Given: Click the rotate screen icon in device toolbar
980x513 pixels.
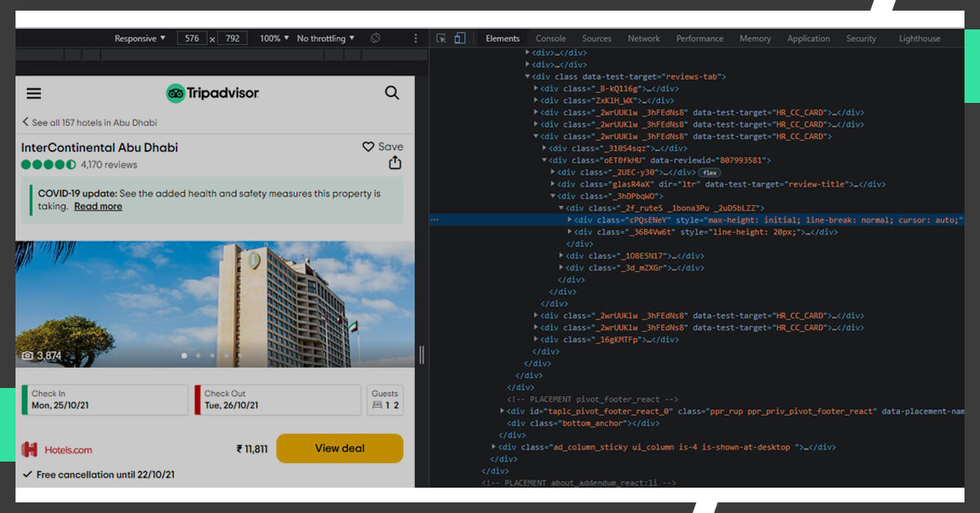Looking at the screenshot, I should pos(375,38).
